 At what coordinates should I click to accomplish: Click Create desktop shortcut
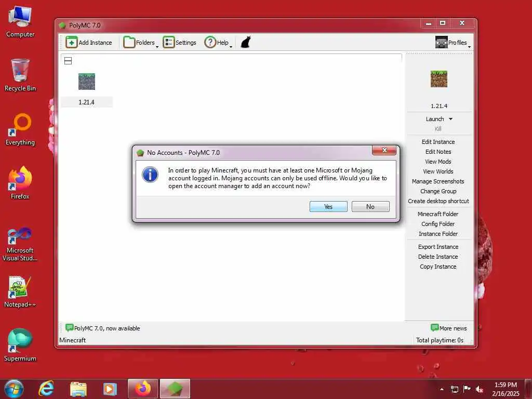pos(438,201)
